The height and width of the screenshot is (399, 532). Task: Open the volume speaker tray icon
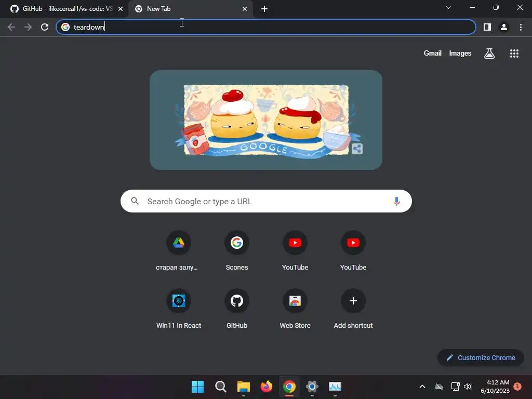coord(468,387)
